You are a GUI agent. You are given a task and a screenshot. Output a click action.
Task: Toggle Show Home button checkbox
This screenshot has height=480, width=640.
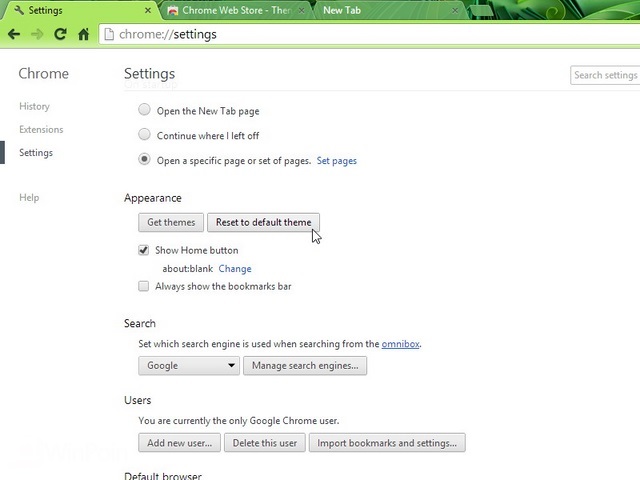click(143, 250)
